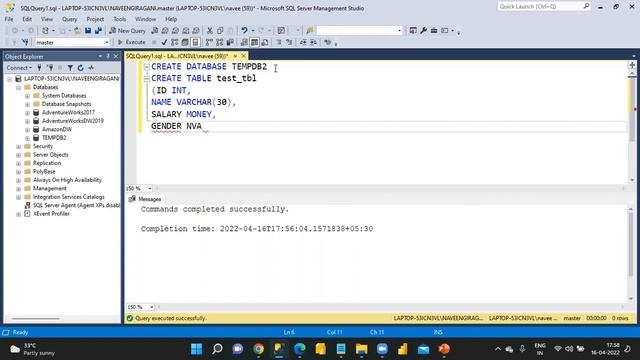640x360 pixels.
Task: Collapse the Databases folder node
Action: point(18,87)
